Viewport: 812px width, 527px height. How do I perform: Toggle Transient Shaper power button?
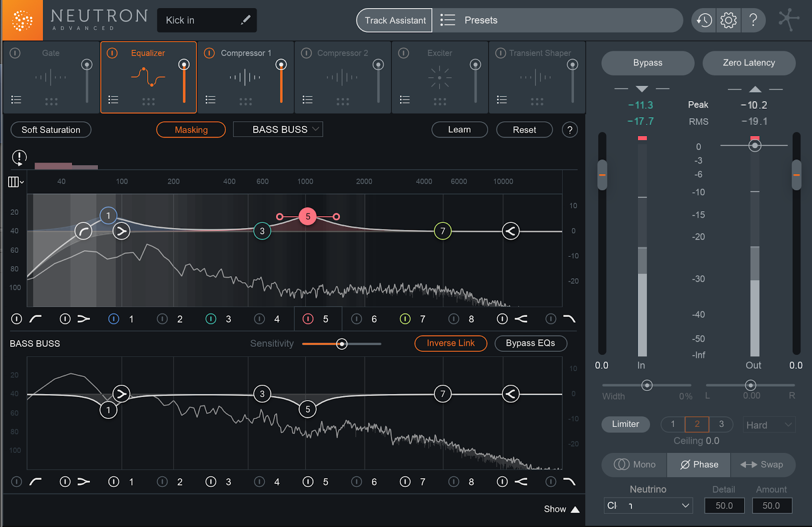click(x=500, y=53)
